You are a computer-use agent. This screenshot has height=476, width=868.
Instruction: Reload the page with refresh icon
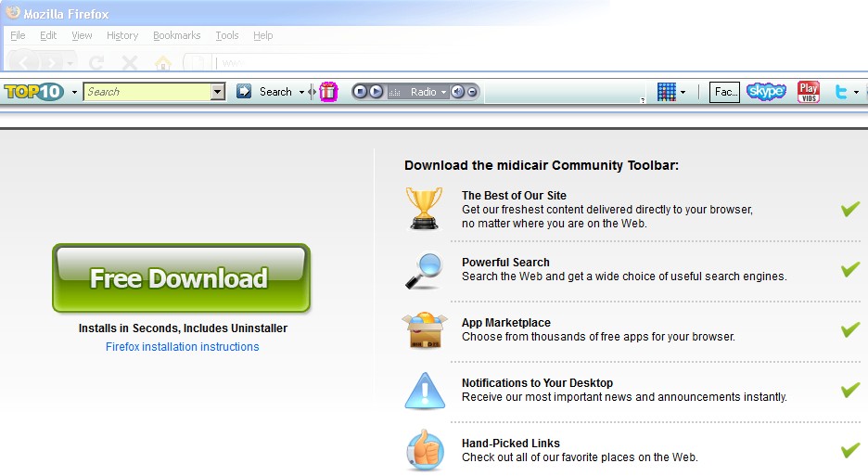coord(96,62)
